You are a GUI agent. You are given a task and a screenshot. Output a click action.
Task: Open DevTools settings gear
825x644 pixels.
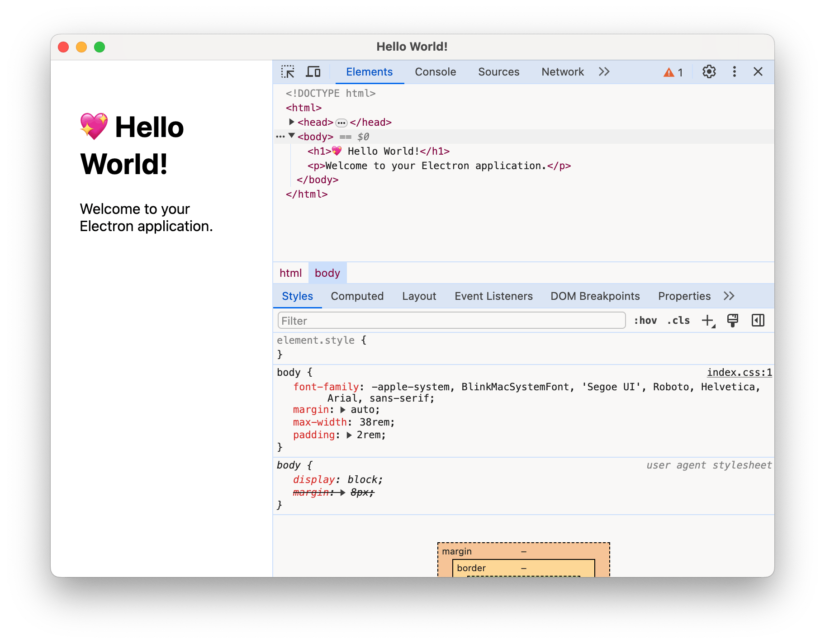tap(708, 71)
